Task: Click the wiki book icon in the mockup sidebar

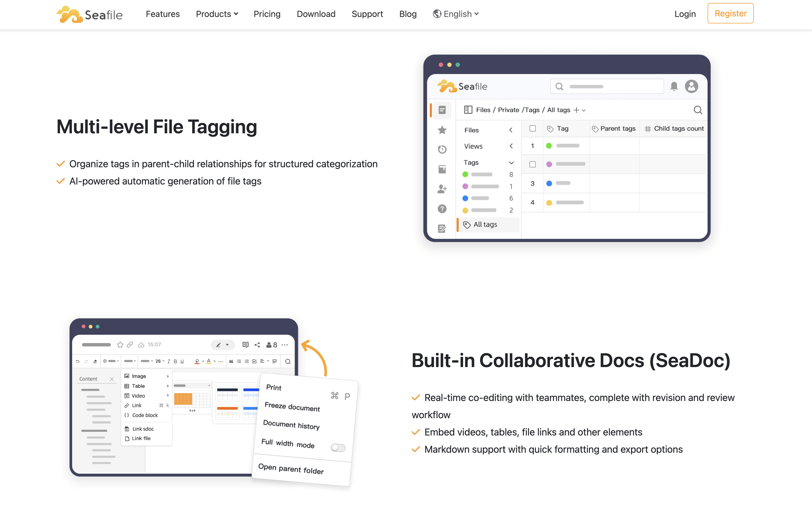Action: point(442,169)
